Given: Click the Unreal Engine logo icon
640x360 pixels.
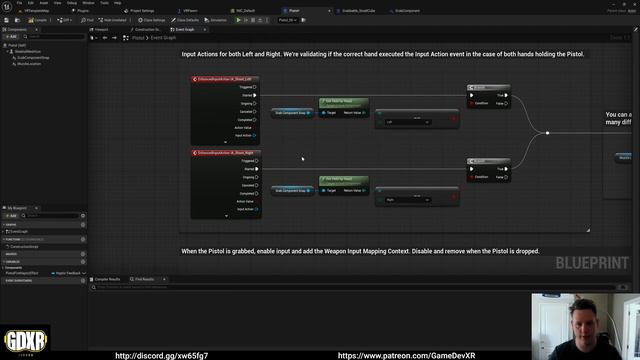Looking at the screenshot, I should (x=7, y=7).
